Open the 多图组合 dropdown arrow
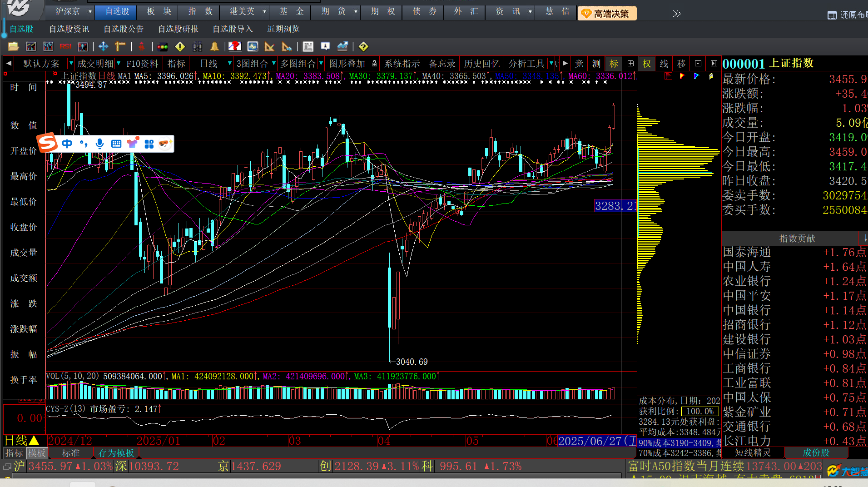 [321, 64]
